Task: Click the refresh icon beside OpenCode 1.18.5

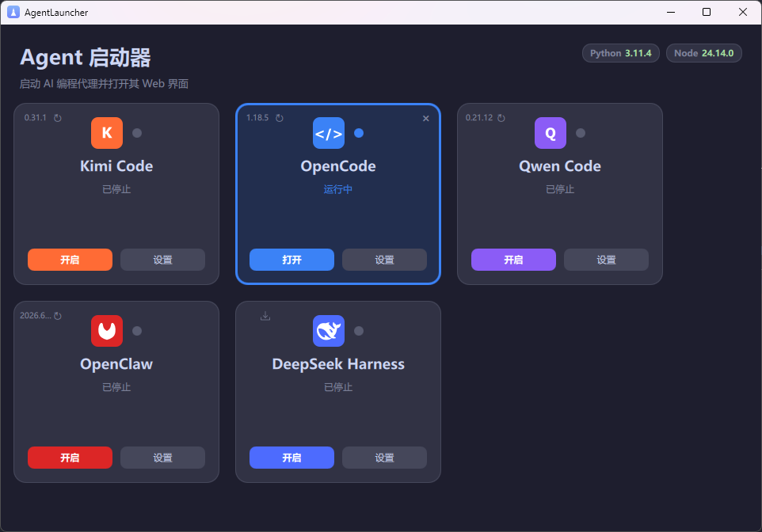Action: click(x=280, y=118)
